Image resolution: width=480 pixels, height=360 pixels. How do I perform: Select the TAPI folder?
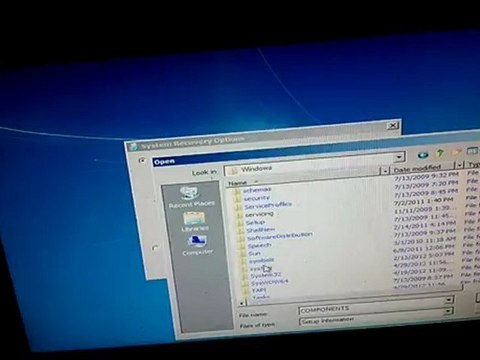tap(255, 291)
